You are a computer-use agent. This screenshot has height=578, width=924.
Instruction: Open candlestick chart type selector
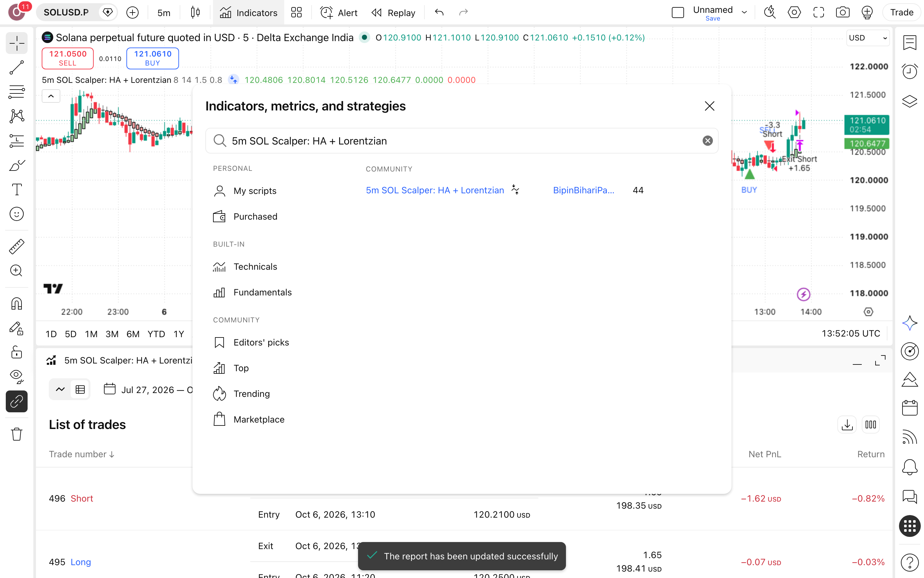(x=195, y=13)
